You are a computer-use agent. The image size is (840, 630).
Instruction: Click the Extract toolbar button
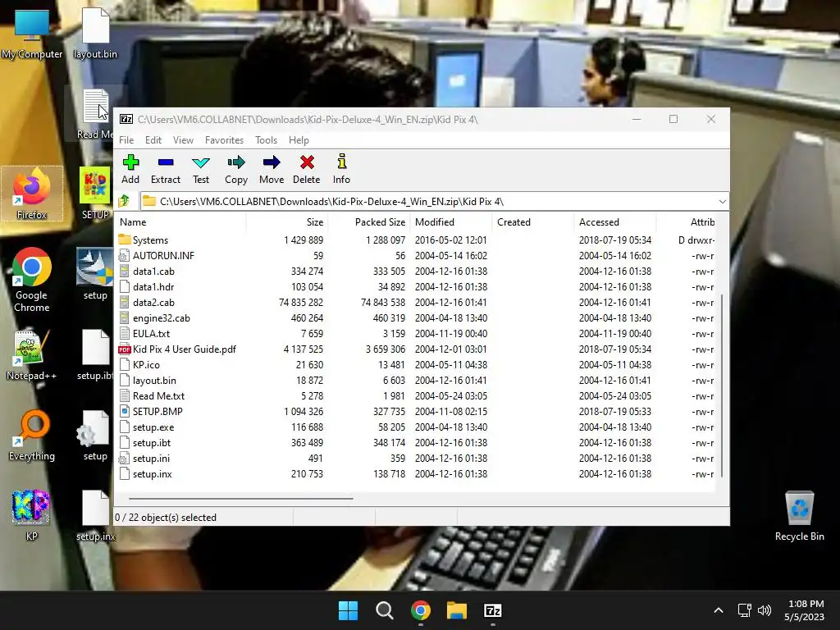coord(166,169)
